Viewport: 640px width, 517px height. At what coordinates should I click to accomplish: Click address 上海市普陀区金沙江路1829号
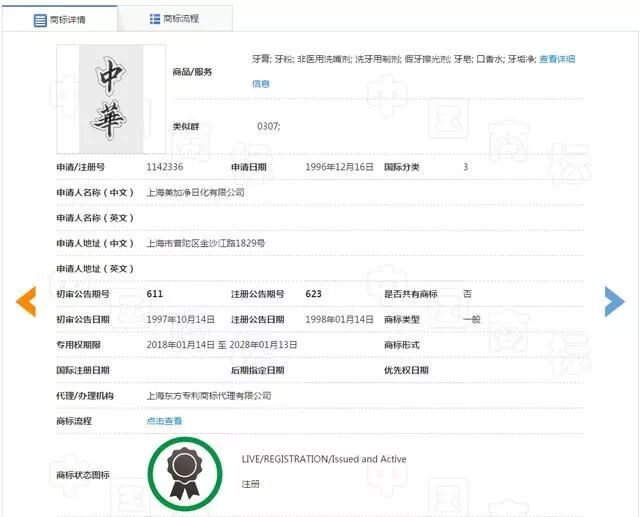(x=206, y=243)
